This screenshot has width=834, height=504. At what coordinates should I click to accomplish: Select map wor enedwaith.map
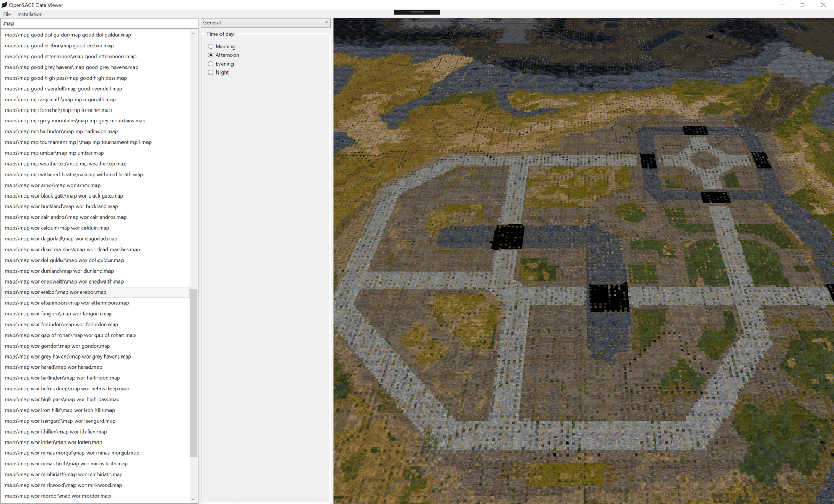[x=95, y=281]
